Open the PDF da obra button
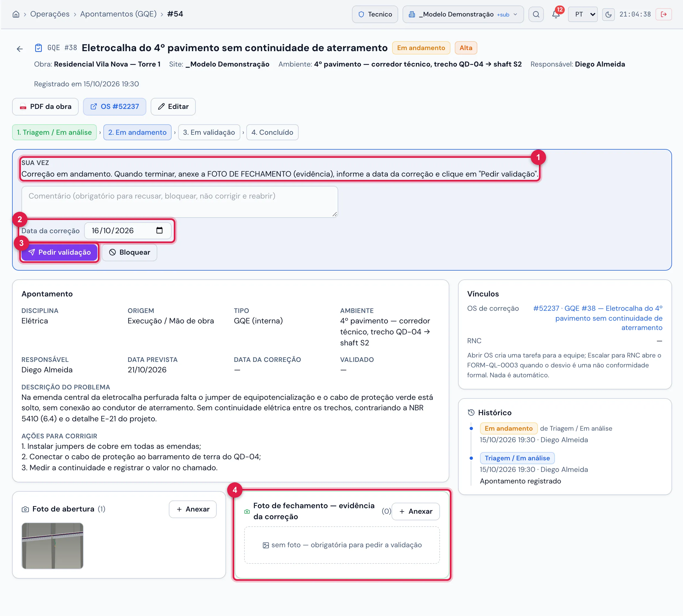Screen dimensions: 683x616 tap(45, 107)
